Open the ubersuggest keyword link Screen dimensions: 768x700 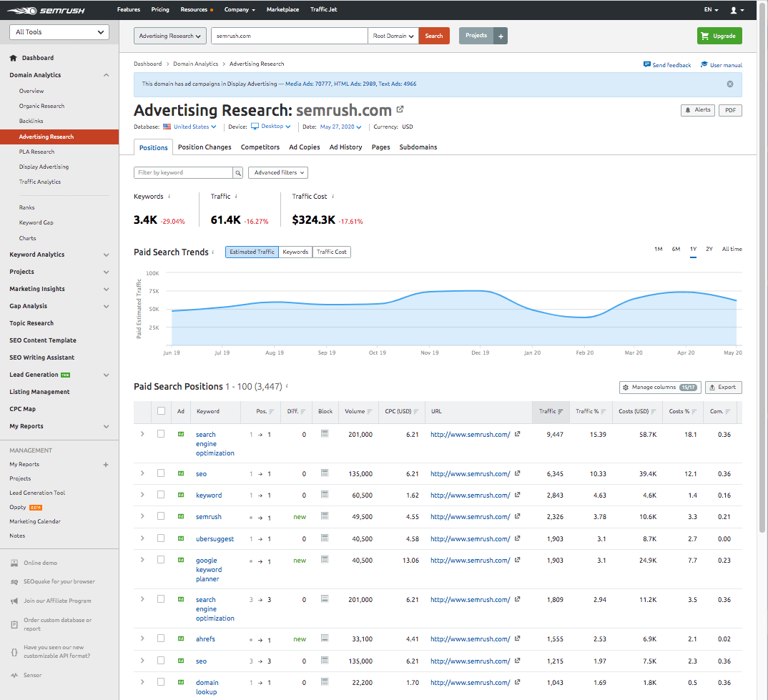pyautogui.click(x=215, y=539)
